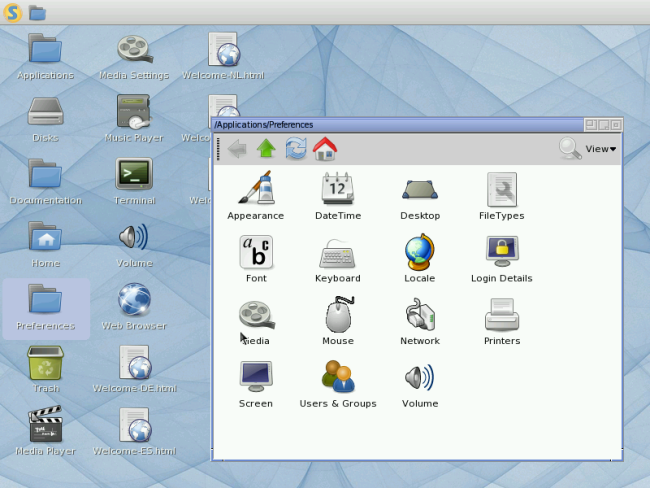Select the Font preferences icon

(x=256, y=252)
